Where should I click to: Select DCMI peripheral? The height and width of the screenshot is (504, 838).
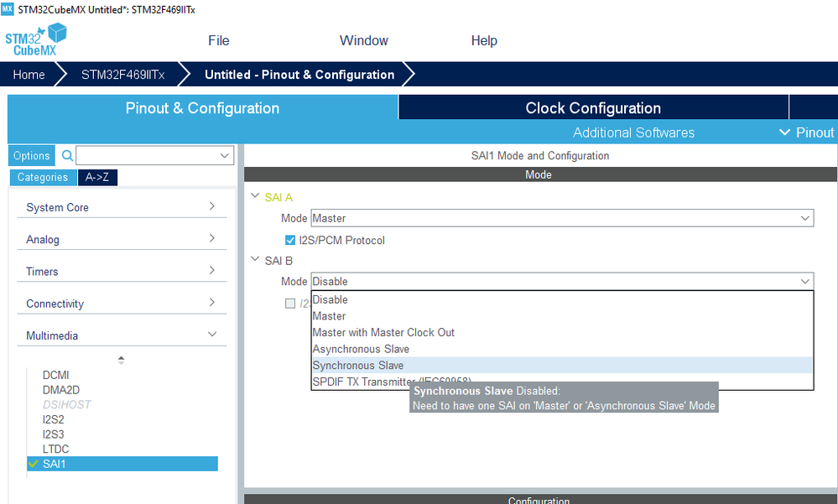pyautogui.click(x=55, y=375)
